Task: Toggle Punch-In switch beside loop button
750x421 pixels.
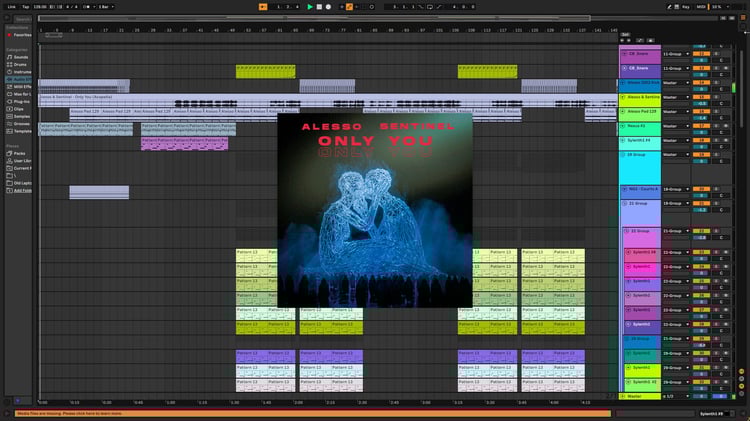Action: tap(421, 7)
